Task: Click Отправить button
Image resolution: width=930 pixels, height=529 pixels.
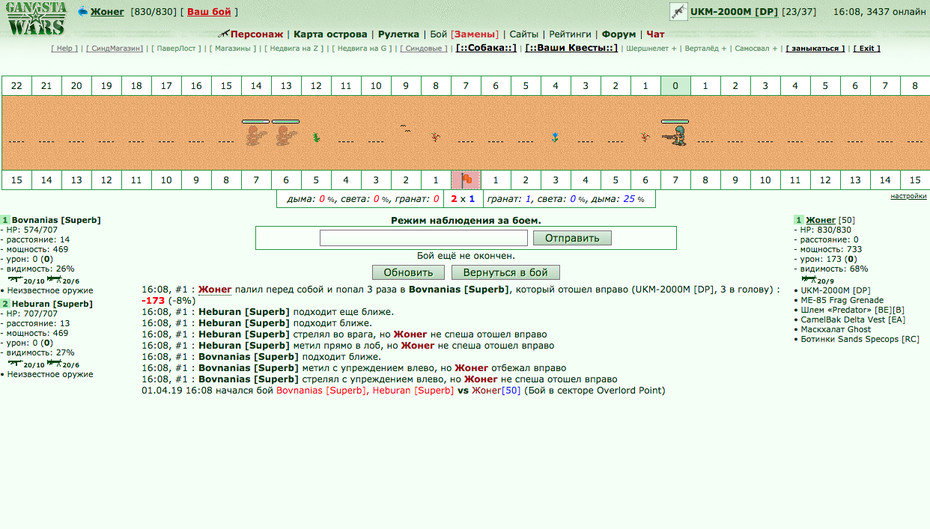Action: click(x=572, y=238)
